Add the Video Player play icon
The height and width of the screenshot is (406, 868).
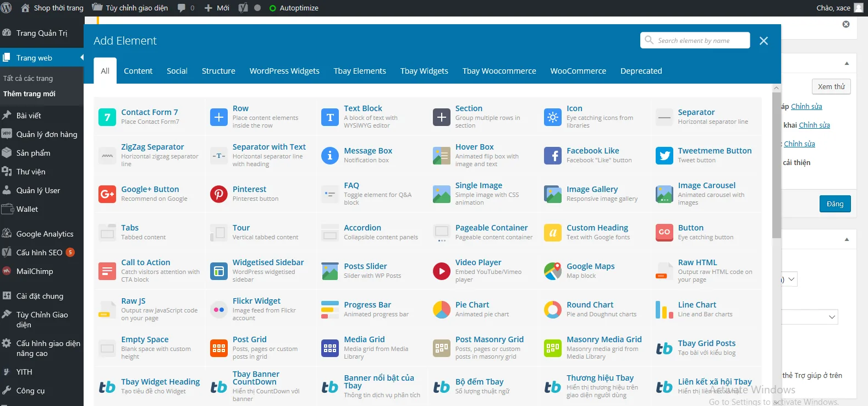tap(442, 271)
